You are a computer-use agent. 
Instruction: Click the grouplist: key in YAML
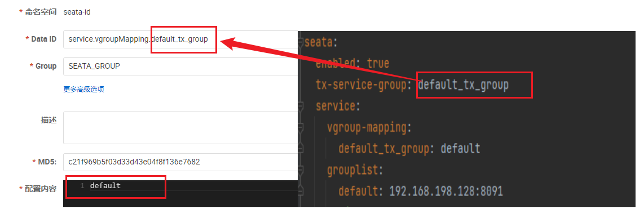(355, 170)
